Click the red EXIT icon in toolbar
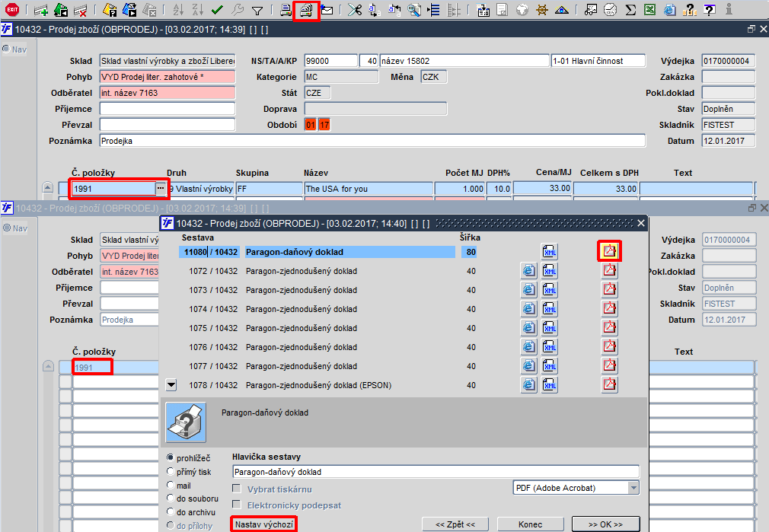The image size is (769, 532). click(x=11, y=9)
